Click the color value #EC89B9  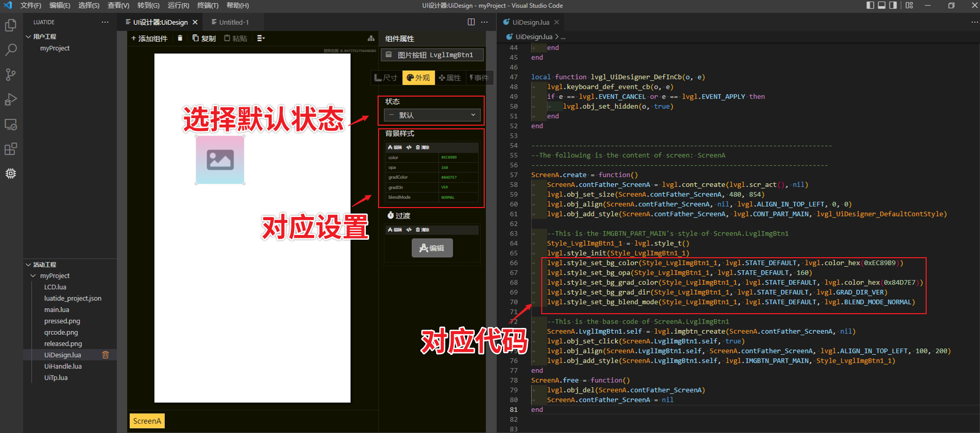pyautogui.click(x=449, y=157)
